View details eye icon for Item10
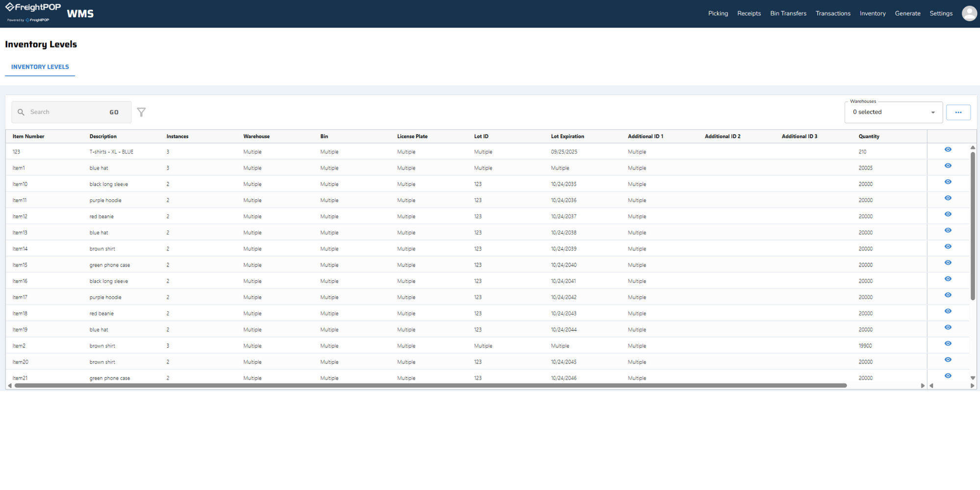 click(948, 182)
